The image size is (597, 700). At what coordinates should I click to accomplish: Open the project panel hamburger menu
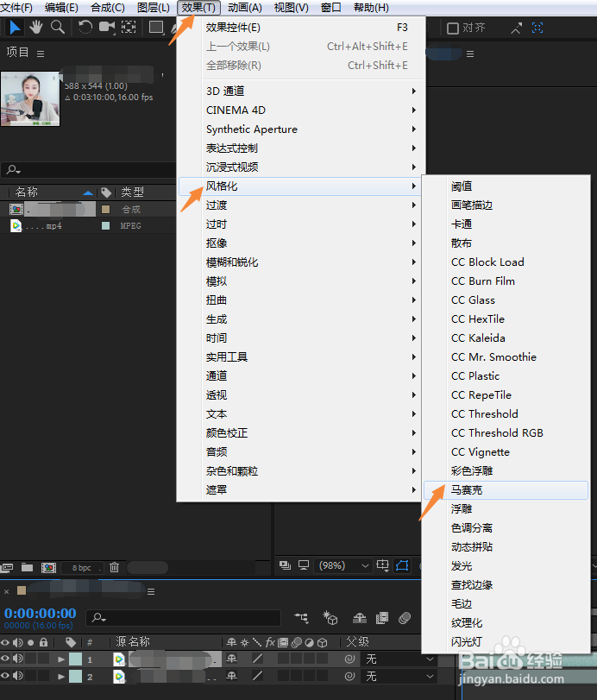click(x=41, y=54)
